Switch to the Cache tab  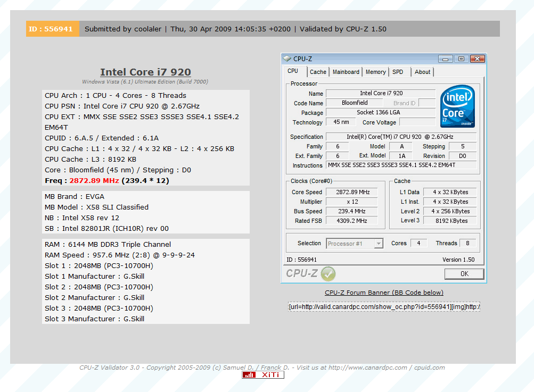pos(318,72)
